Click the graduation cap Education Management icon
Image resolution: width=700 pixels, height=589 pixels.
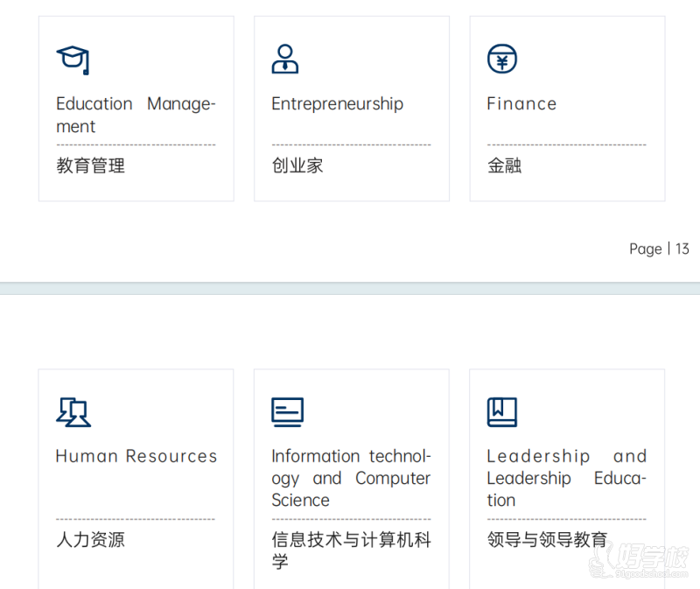coord(73,60)
